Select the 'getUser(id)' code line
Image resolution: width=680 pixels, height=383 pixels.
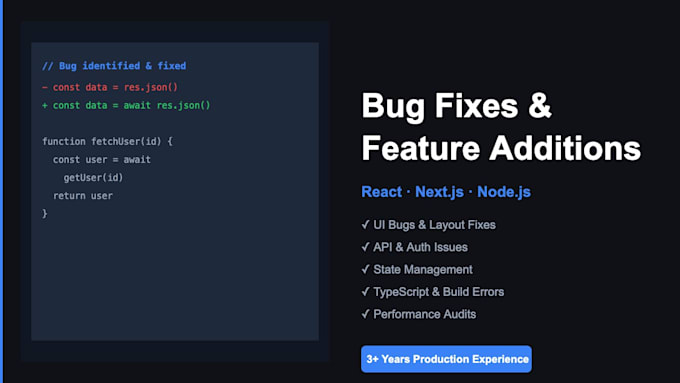pyautogui.click(x=93, y=178)
